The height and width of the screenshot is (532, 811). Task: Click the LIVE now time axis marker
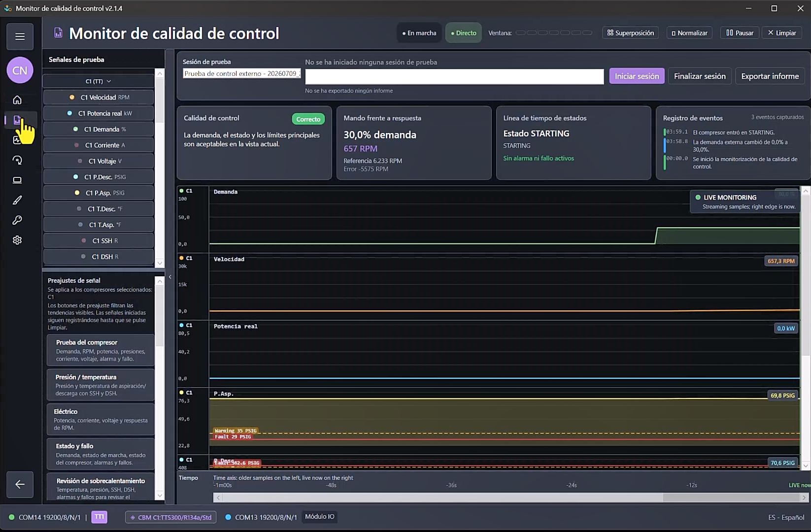[799, 485]
